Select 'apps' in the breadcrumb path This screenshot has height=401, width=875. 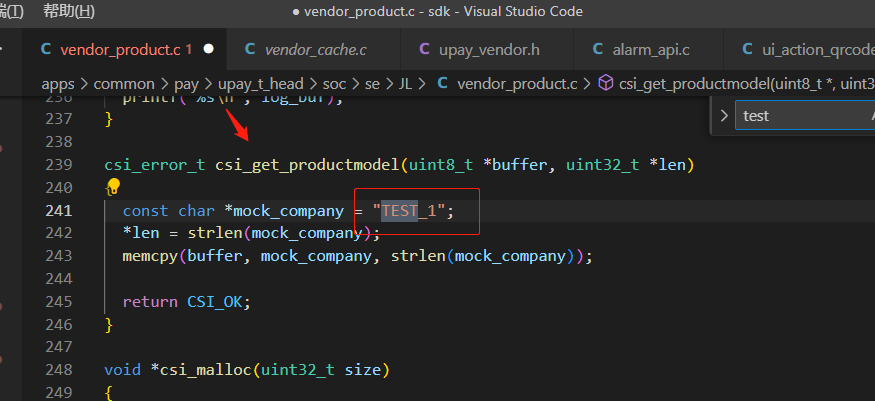[58, 84]
